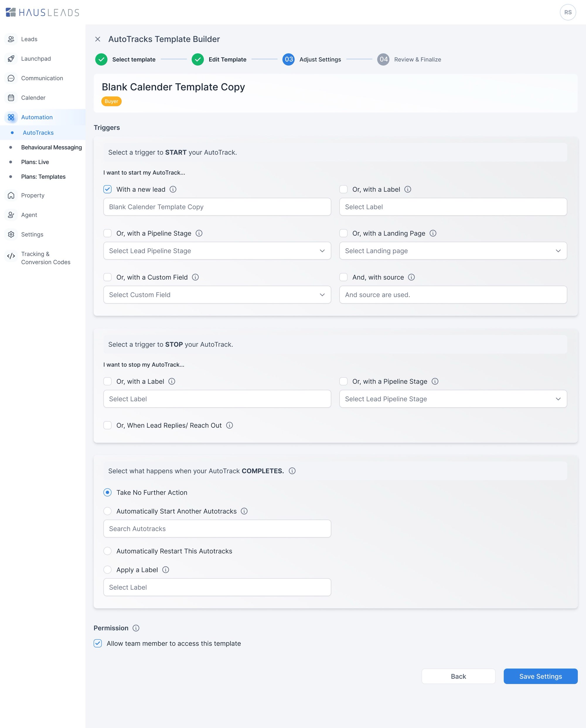Screen dimensions: 586x728
Task: Go to Plans: Templates
Action: [x=43, y=177]
